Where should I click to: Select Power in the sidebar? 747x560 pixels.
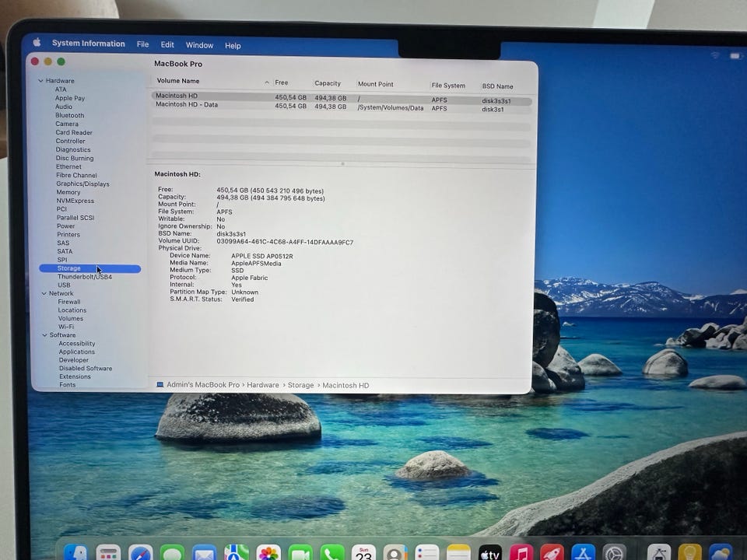point(65,226)
